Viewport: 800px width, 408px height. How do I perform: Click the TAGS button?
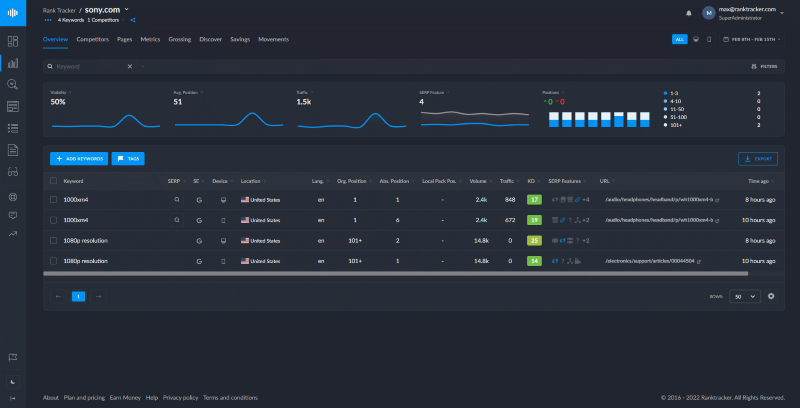tap(128, 159)
